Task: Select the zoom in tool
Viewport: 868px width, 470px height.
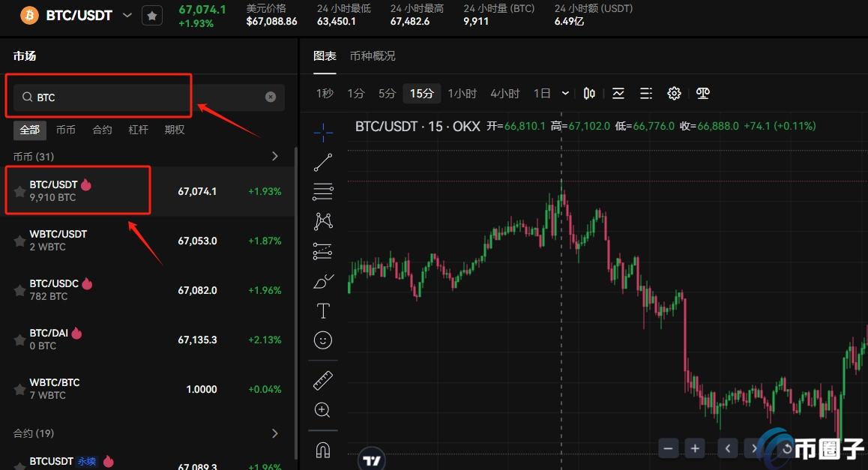Action: click(323, 410)
